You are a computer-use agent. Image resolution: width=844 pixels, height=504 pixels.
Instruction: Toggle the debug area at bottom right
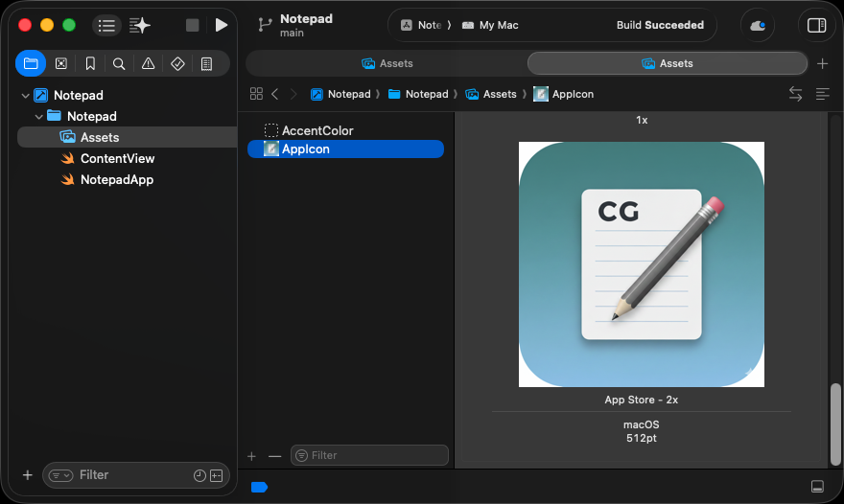[817, 487]
